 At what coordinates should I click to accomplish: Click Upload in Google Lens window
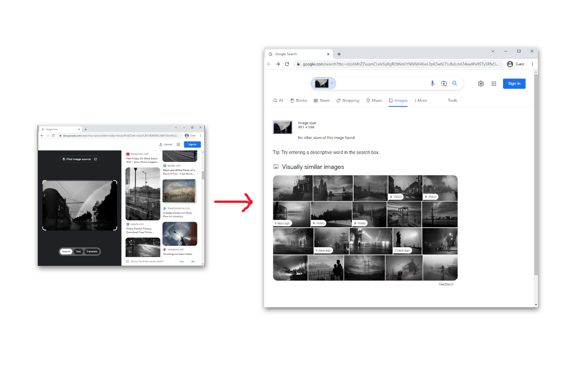coord(166,144)
